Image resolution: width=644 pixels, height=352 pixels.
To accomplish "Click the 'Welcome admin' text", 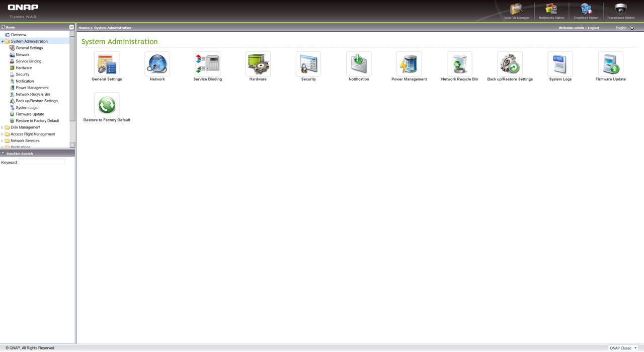I will (571, 28).
